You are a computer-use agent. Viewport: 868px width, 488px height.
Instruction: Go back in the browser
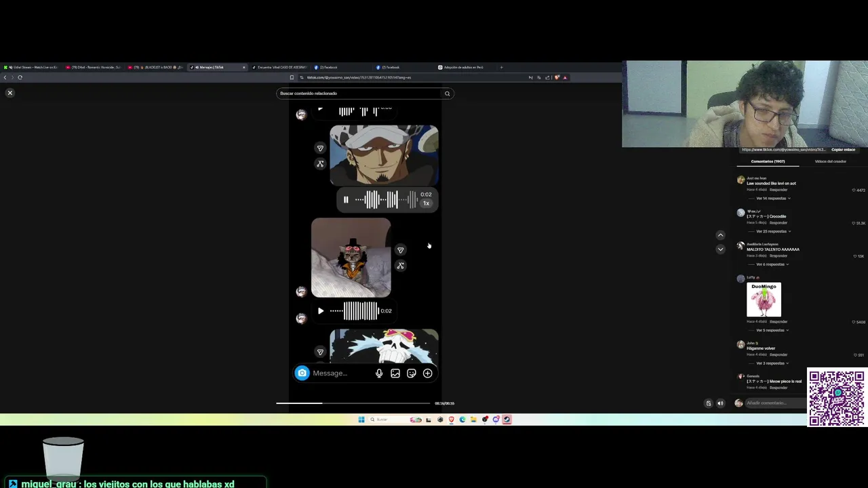(5, 77)
